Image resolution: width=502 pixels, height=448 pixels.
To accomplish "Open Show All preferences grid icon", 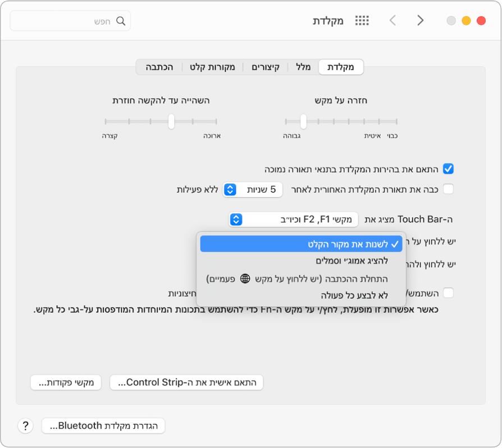I will (x=362, y=20).
